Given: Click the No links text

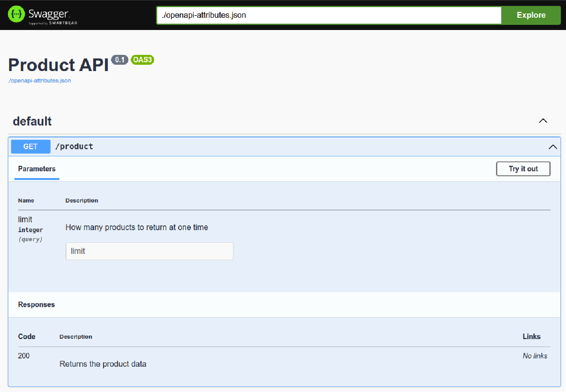Looking at the screenshot, I should pyautogui.click(x=535, y=356).
